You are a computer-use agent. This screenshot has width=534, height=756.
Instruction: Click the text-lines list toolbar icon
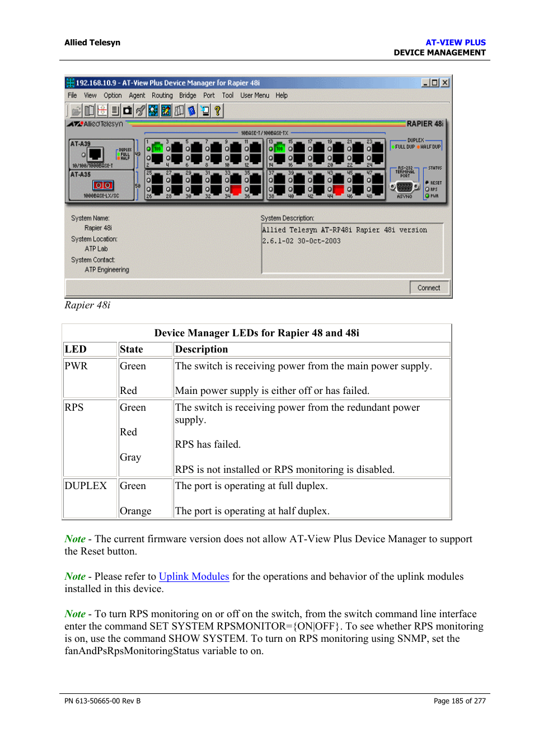pyautogui.click(x=115, y=111)
